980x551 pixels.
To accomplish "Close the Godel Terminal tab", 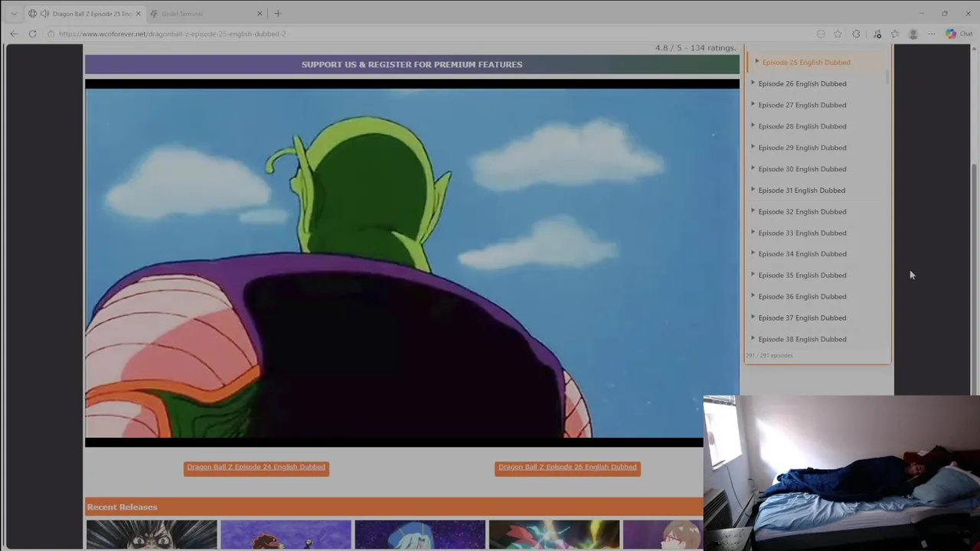I will tap(260, 14).
